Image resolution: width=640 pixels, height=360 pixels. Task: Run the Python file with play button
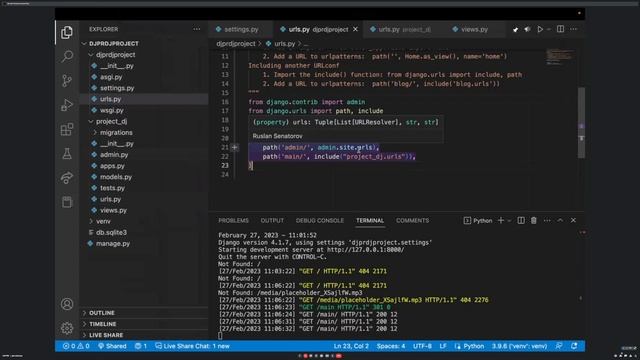click(x=540, y=29)
